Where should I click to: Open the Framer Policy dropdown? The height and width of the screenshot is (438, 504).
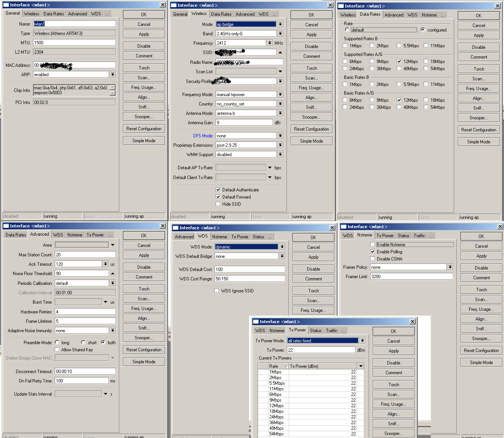pos(450,267)
